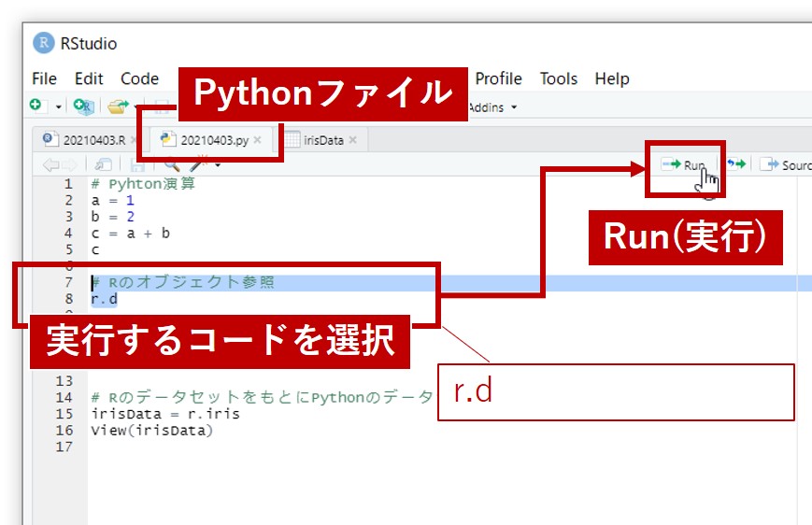The width and height of the screenshot is (812, 525).
Task: Click the Re-run previous code icon
Action: coord(736,165)
